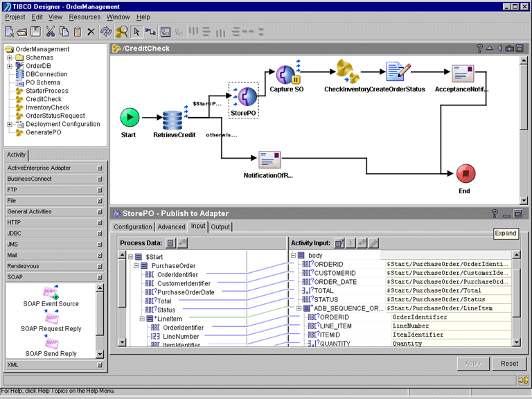
Task: Pick the SOAP Send Reply palette item
Action: [x=51, y=346]
